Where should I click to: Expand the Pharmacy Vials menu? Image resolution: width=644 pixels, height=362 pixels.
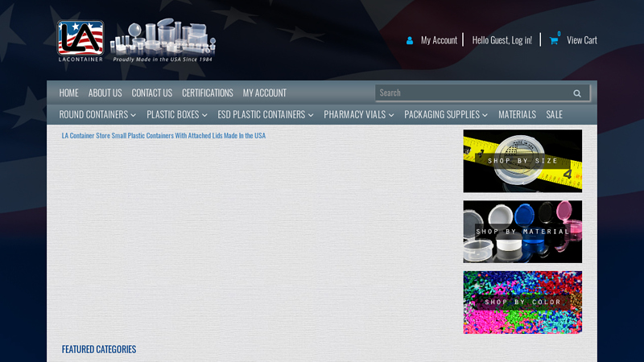tap(359, 115)
